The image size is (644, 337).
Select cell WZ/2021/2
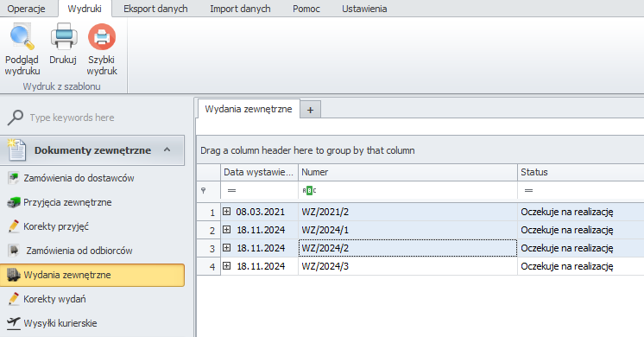coord(407,212)
